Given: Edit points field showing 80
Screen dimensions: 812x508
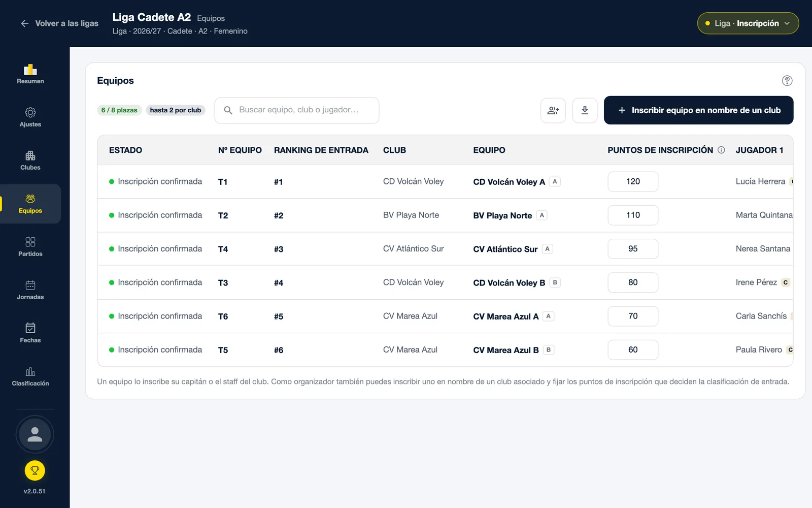Looking at the screenshot, I should [x=633, y=282].
